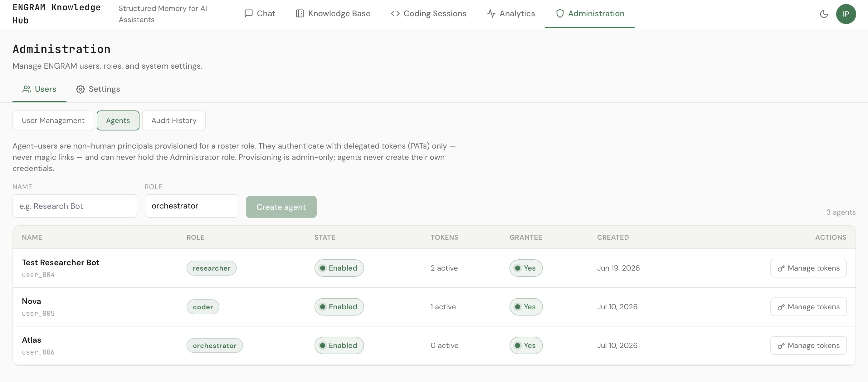This screenshot has width=868, height=382.
Task: Click the '3 agents' count label
Action: [841, 213]
